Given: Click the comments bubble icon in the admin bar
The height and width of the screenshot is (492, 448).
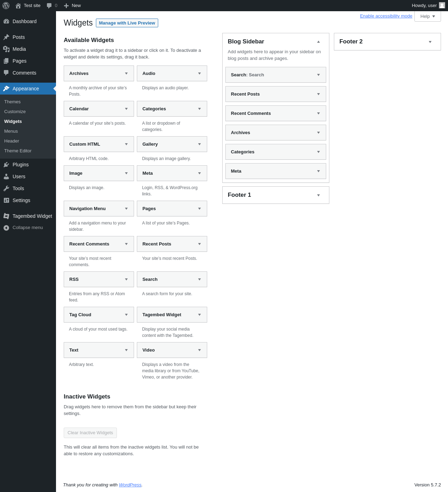Looking at the screenshot, I should (49, 6).
